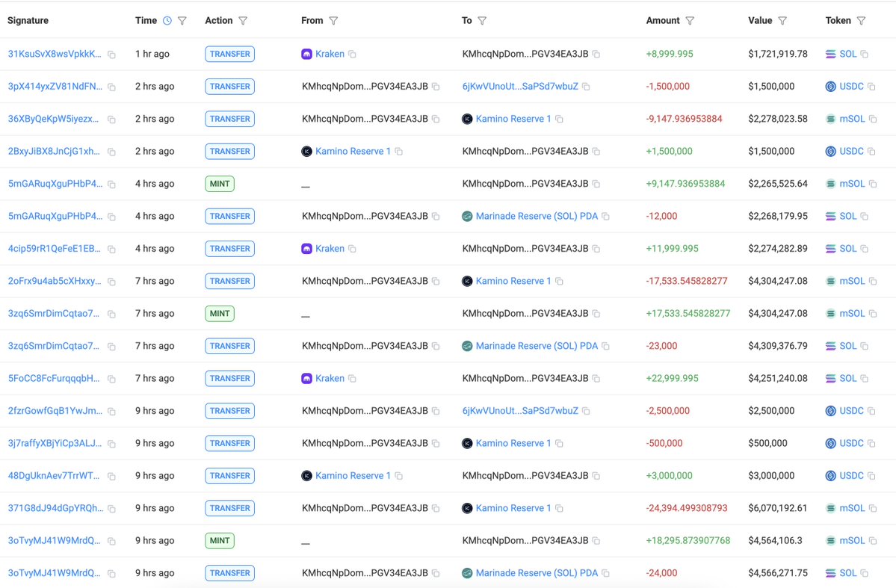This screenshot has width=896, height=588.
Task: Copy From address in -500,000 row
Action: [x=436, y=444]
